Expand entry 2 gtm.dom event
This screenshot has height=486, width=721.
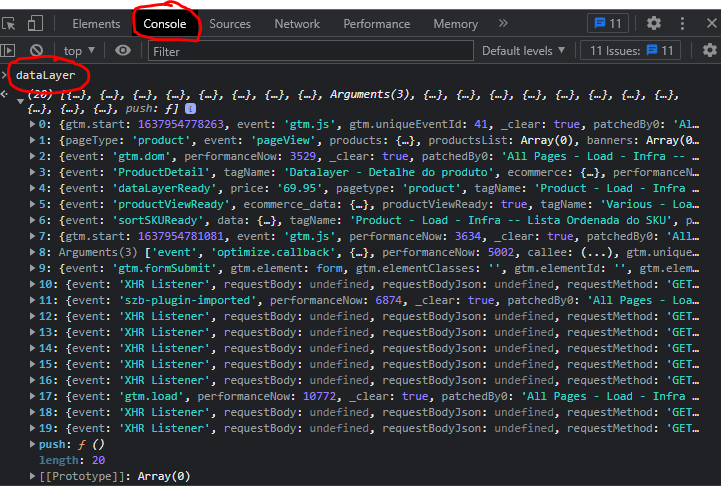pyautogui.click(x=32, y=156)
